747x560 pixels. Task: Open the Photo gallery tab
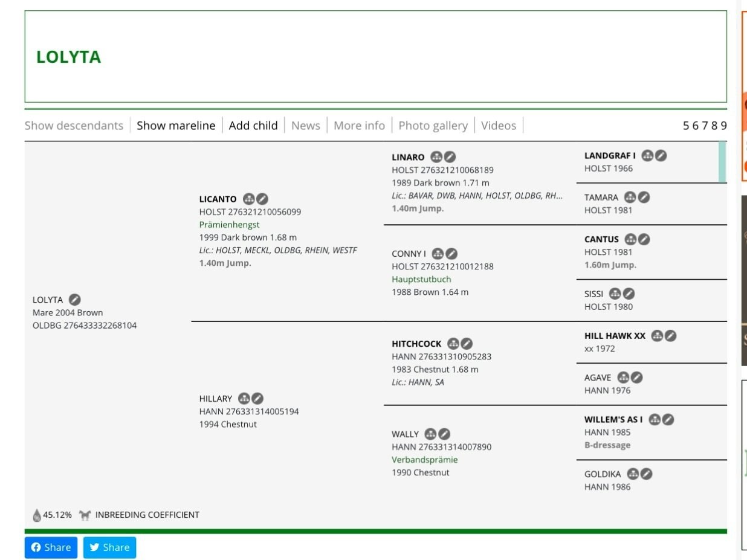433,126
